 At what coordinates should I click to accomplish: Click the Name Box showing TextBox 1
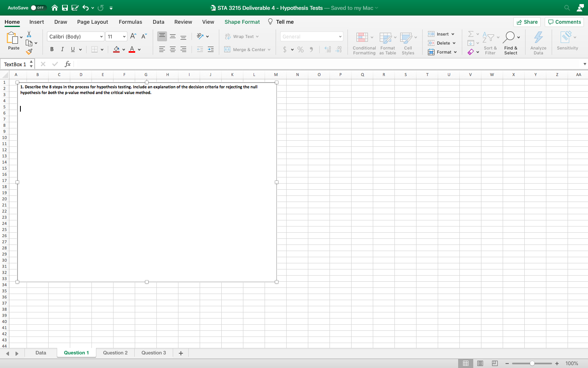16,64
